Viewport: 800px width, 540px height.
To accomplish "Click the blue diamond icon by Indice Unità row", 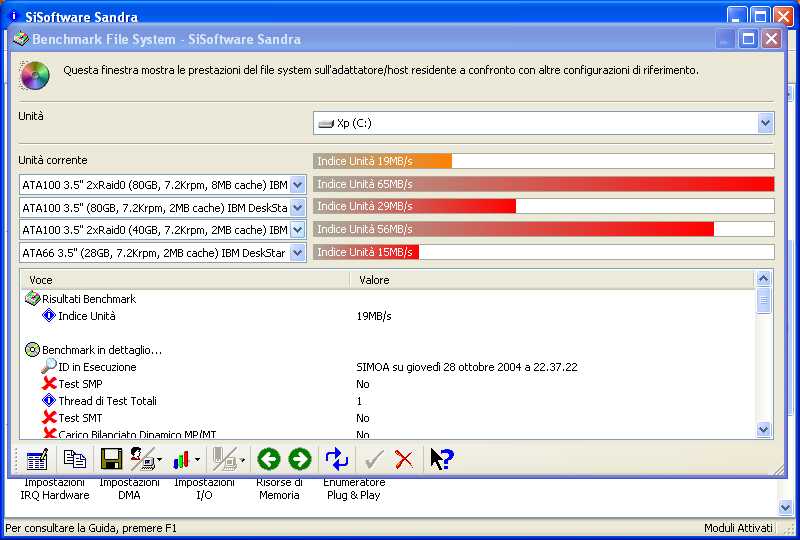I will point(49,315).
